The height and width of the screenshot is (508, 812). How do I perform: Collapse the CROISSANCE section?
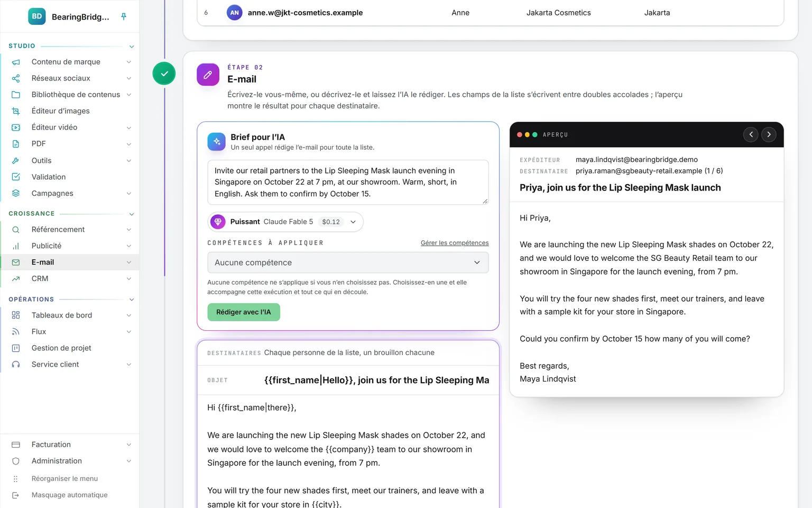[132, 214]
